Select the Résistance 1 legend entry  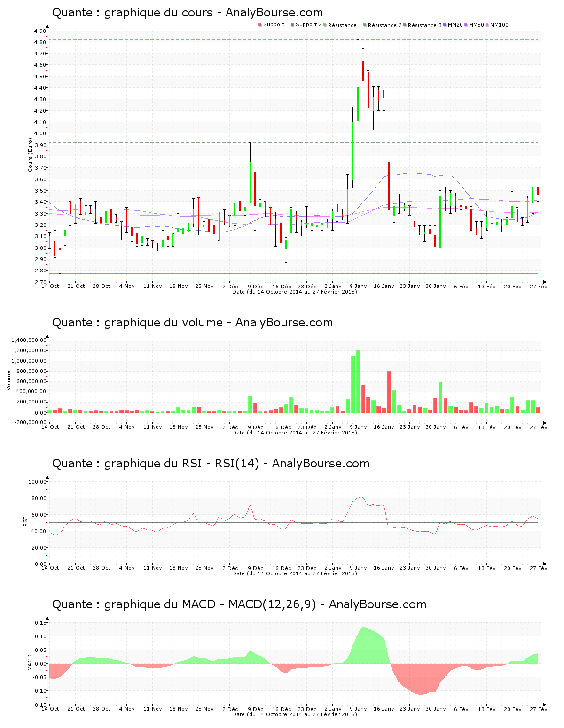pos(343,25)
